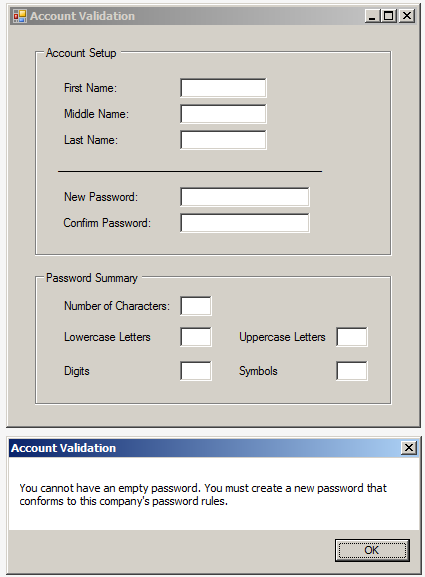
Task: Click the Account Setup group label
Action: click(x=81, y=53)
